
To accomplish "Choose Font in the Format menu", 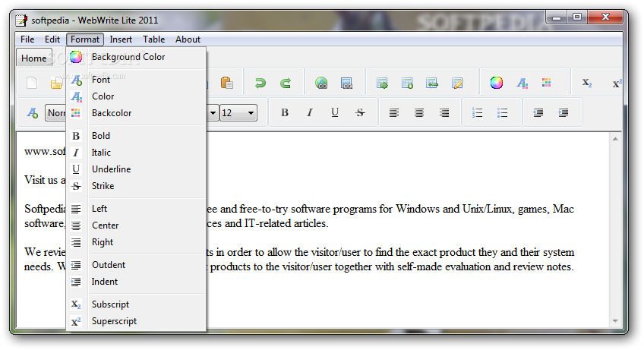I will (x=136, y=80).
